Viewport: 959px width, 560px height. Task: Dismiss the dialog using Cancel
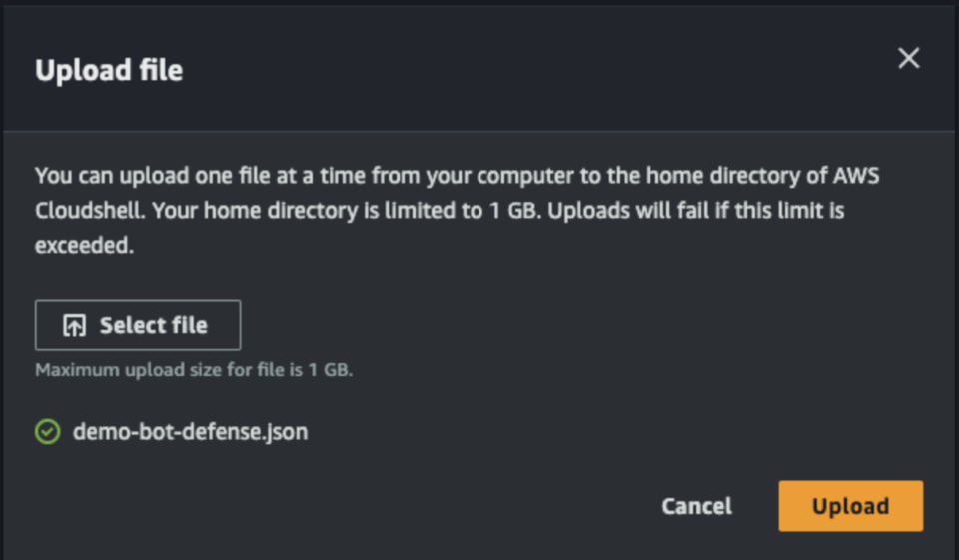coord(696,506)
